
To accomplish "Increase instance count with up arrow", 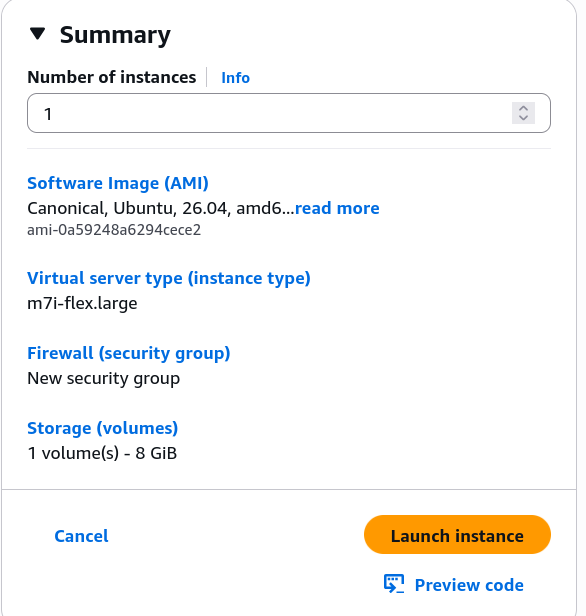I will point(523,108).
